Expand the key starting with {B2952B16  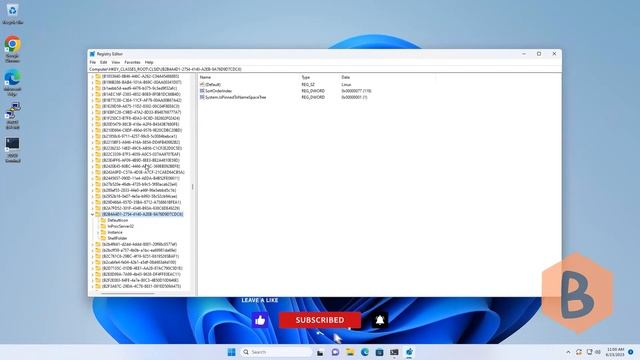(93, 196)
